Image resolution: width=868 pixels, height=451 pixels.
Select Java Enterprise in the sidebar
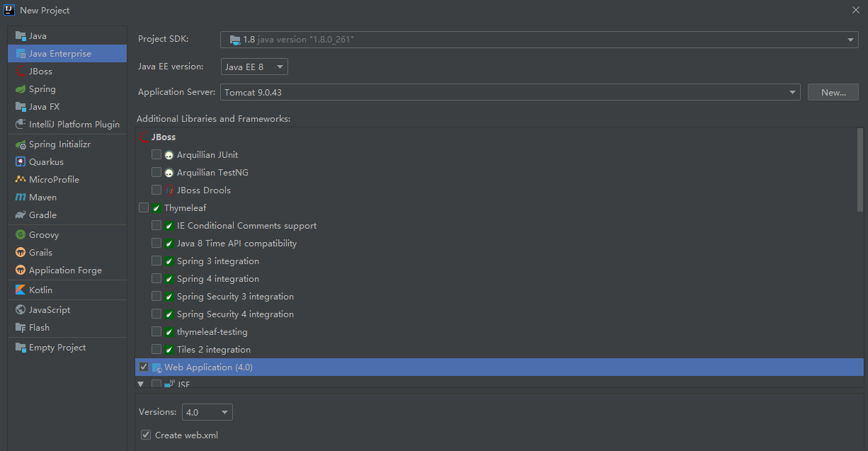tap(67, 53)
